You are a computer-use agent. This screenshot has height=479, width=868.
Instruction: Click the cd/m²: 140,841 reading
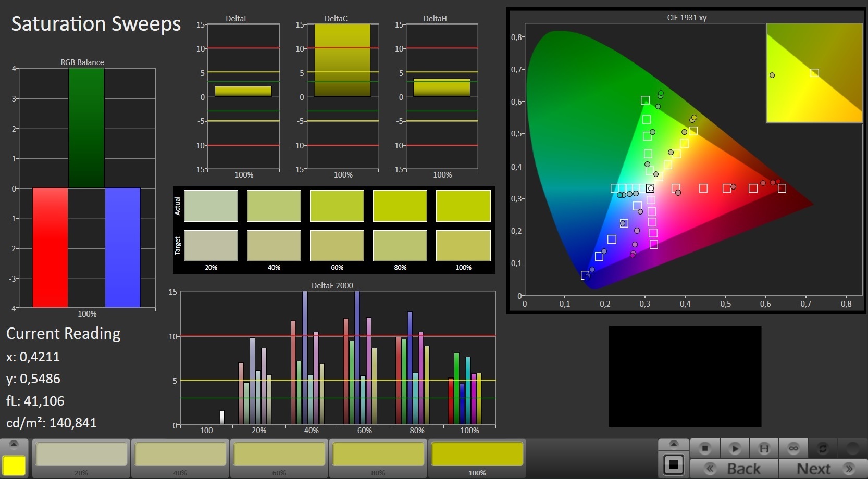[52, 423]
